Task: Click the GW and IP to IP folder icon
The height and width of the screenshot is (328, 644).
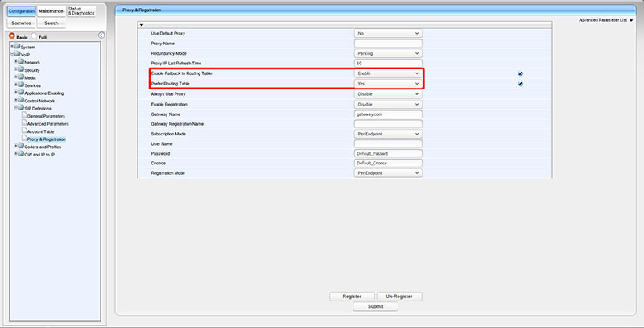Action: click(x=21, y=154)
